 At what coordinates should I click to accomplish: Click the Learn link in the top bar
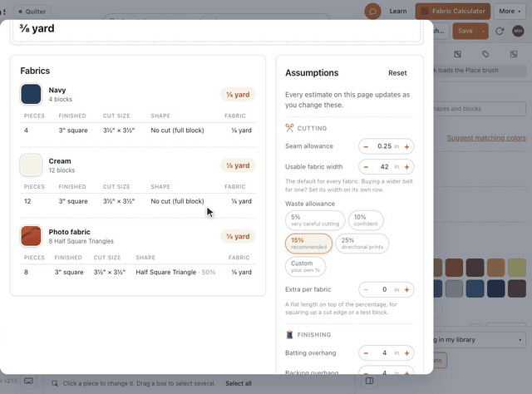click(398, 11)
